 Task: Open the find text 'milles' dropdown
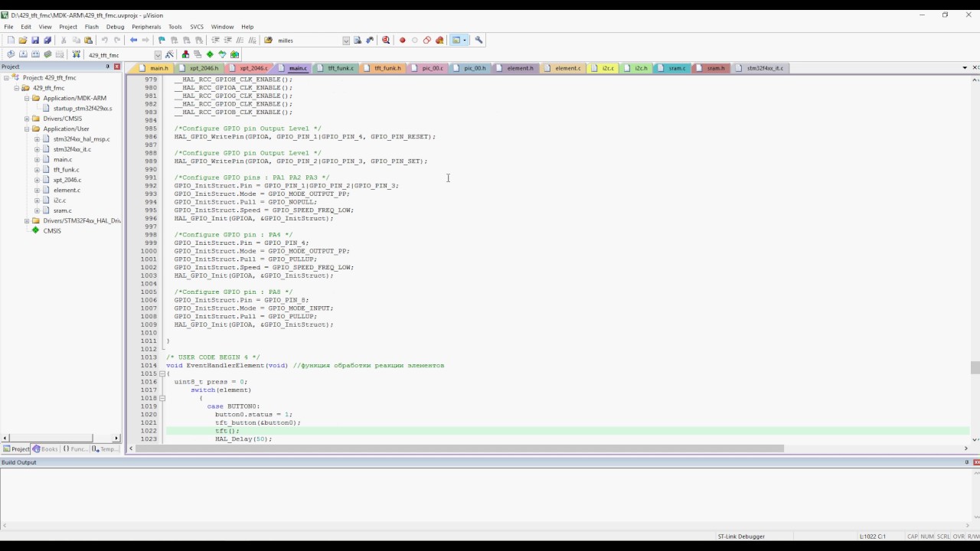[x=346, y=41]
